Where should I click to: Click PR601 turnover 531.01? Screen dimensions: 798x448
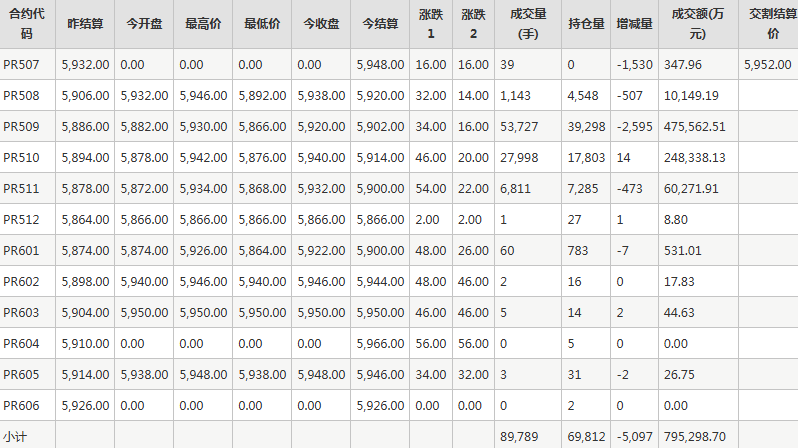pyautogui.click(x=682, y=251)
